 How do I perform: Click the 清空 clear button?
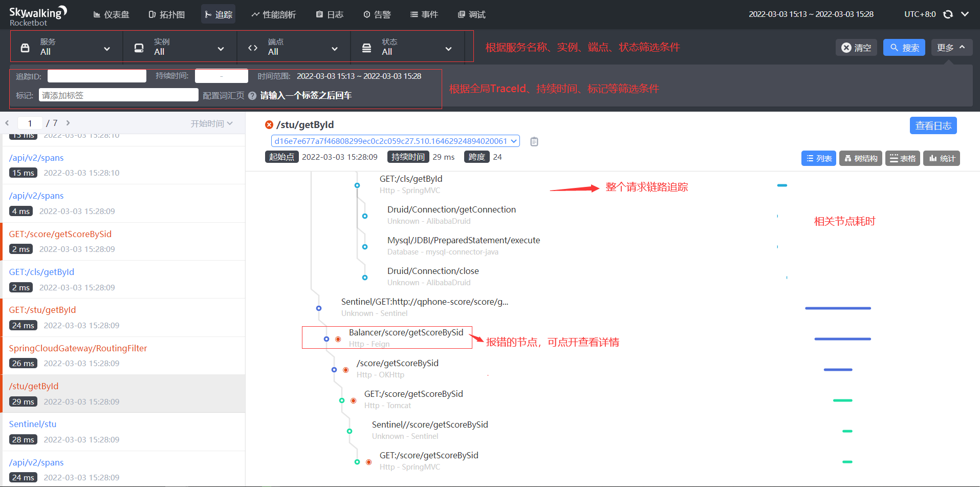856,48
